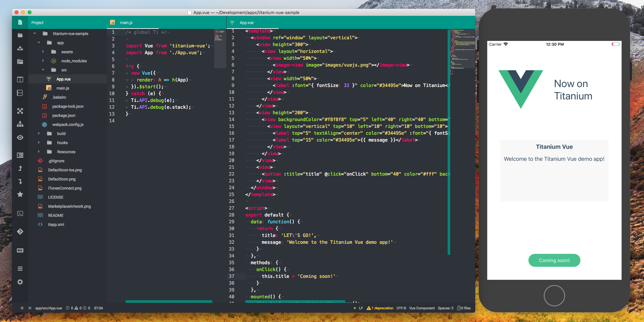Click the 1 deprecation warning in status bar

click(380, 308)
